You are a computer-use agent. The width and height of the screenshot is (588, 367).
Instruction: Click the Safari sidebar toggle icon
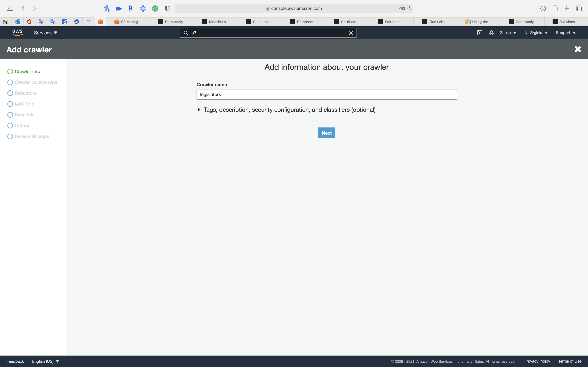10,9
